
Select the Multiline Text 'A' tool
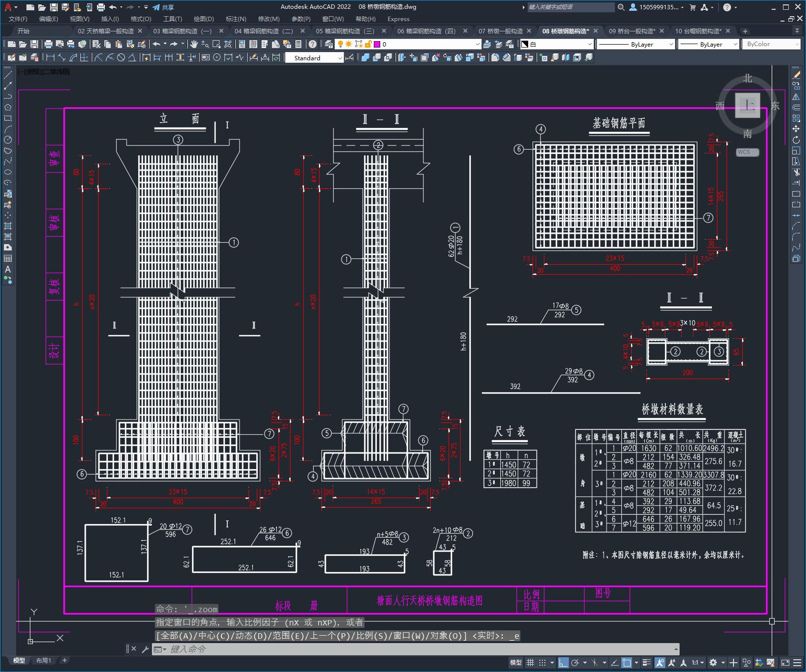pos(8,269)
